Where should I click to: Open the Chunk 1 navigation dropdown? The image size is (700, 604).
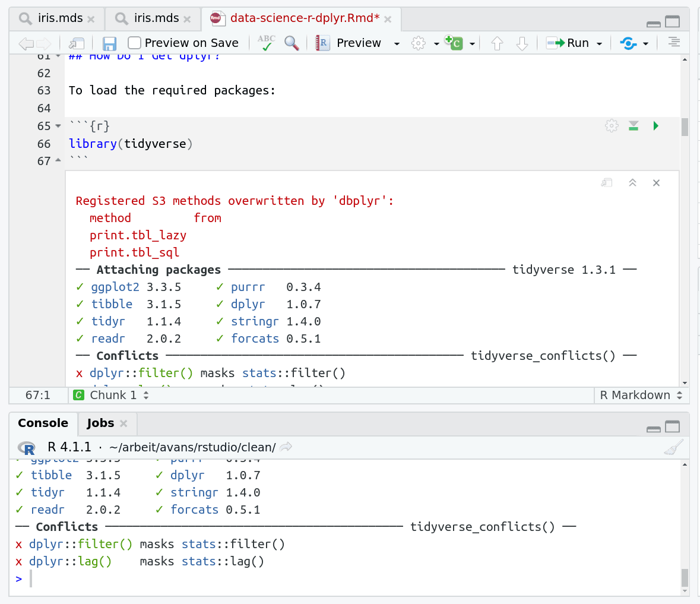click(x=113, y=395)
